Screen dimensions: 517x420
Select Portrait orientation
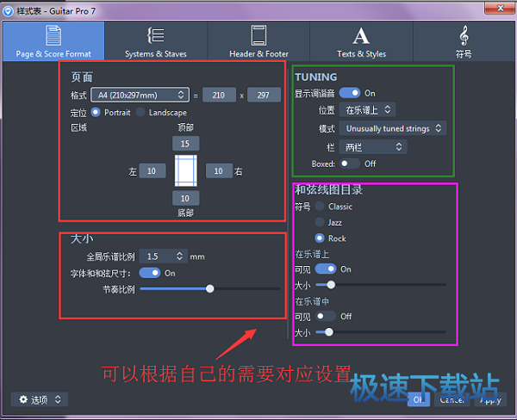tap(96, 113)
